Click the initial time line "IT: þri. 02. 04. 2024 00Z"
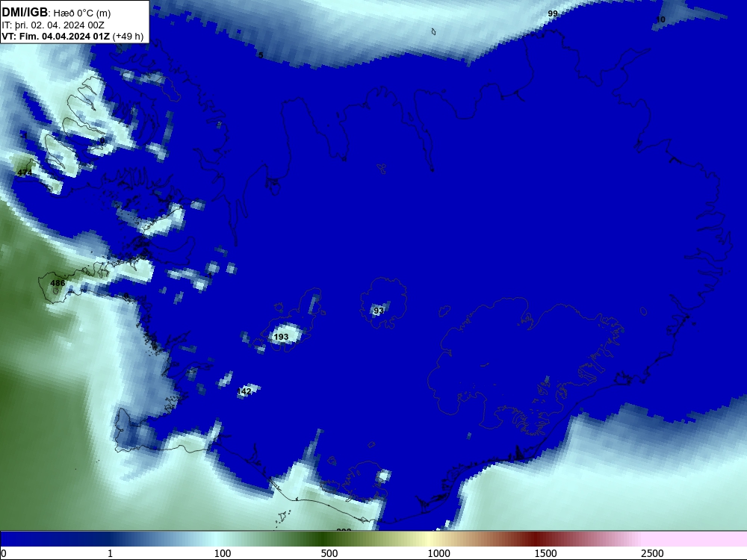This screenshot has height=560, width=747. click(x=53, y=25)
